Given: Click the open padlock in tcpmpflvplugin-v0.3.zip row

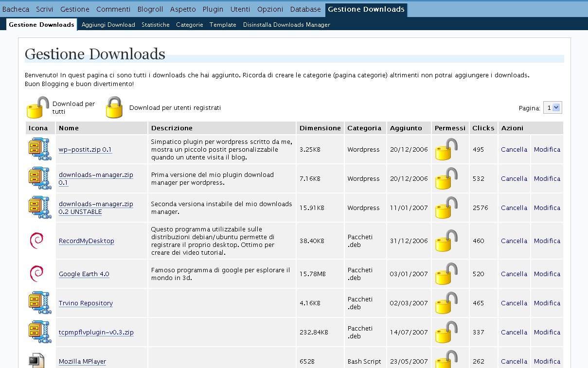Looking at the screenshot, I should pyautogui.click(x=446, y=332).
